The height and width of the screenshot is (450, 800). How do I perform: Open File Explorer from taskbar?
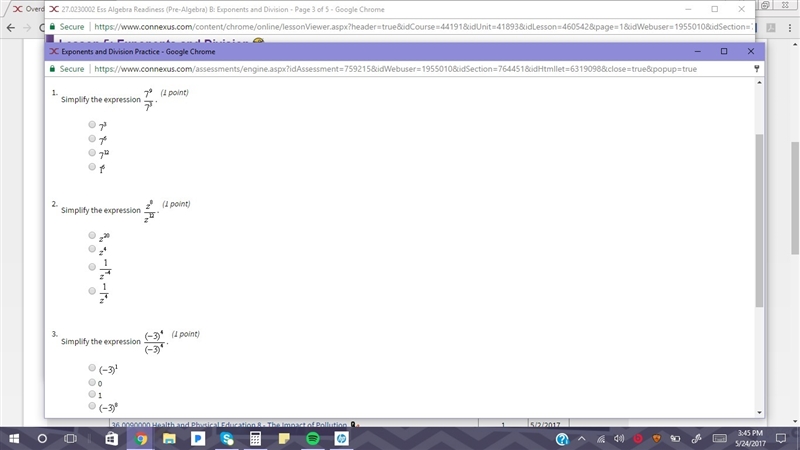pyautogui.click(x=169, y=439)
